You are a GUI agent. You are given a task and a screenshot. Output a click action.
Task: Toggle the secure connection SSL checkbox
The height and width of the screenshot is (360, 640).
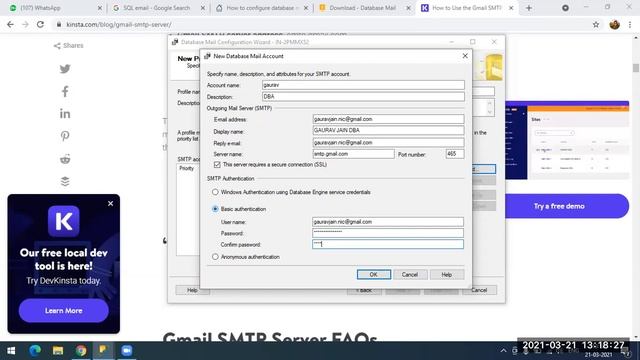217,164
